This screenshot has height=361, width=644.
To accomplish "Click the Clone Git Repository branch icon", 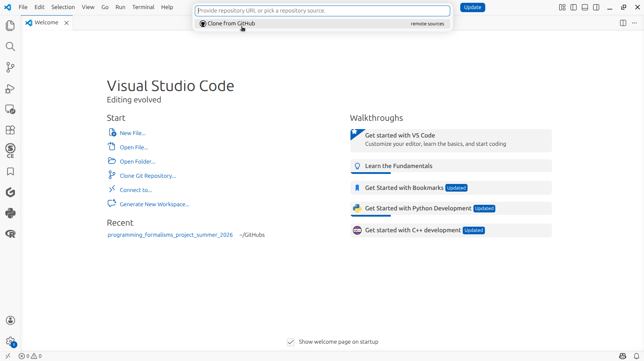I will click(x=112, y=175).
